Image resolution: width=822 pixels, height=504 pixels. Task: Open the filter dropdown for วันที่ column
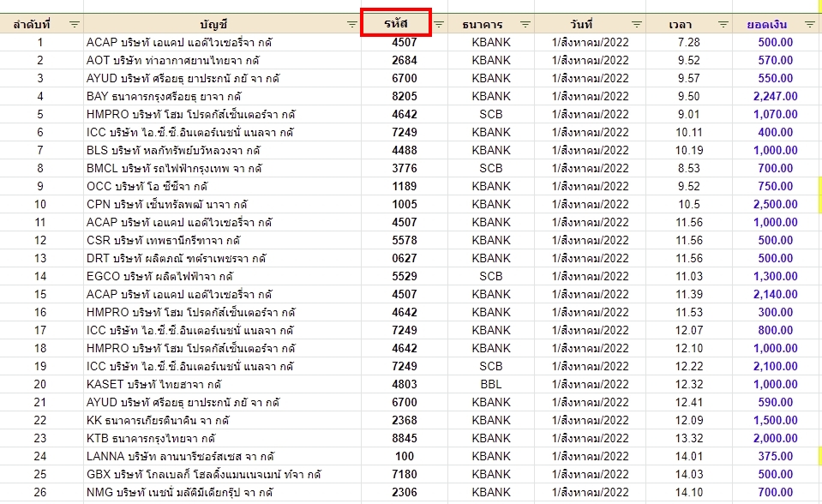(637, 24)
